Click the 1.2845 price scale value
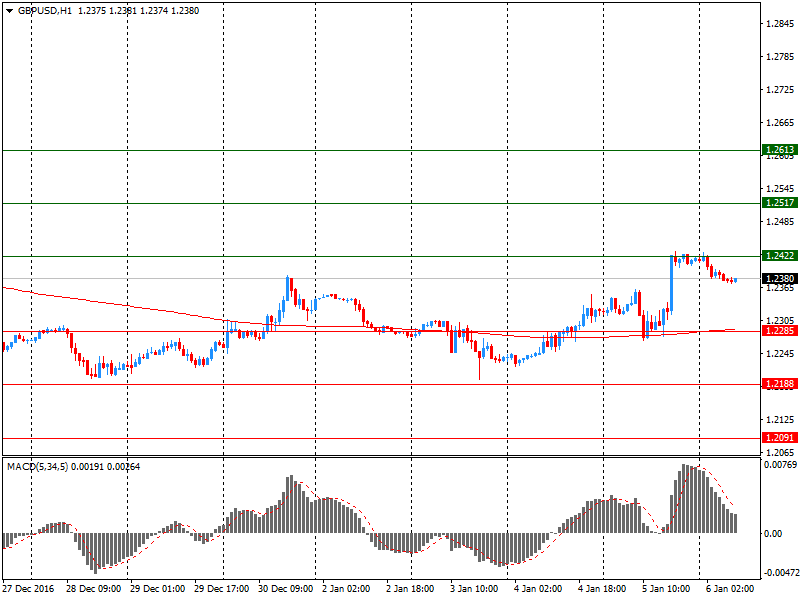The width and height of the screenshot is (800, 600). point(780,24)
